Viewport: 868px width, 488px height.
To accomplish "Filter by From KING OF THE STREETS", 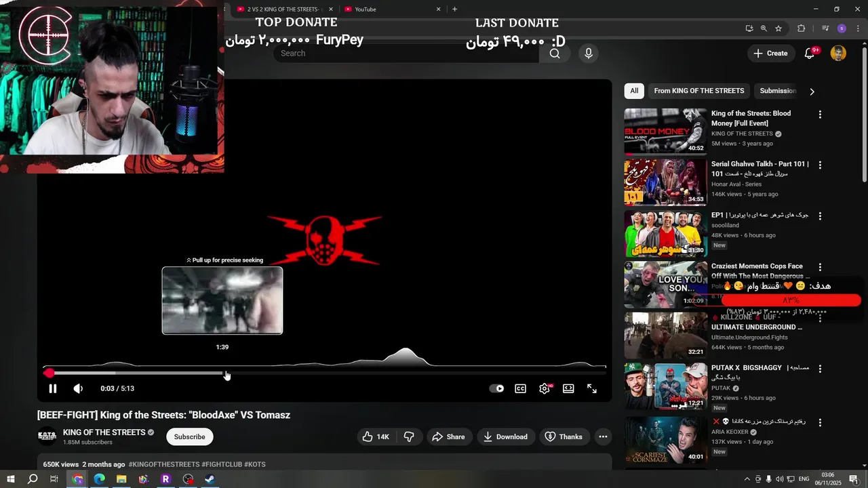I will 699,91.
